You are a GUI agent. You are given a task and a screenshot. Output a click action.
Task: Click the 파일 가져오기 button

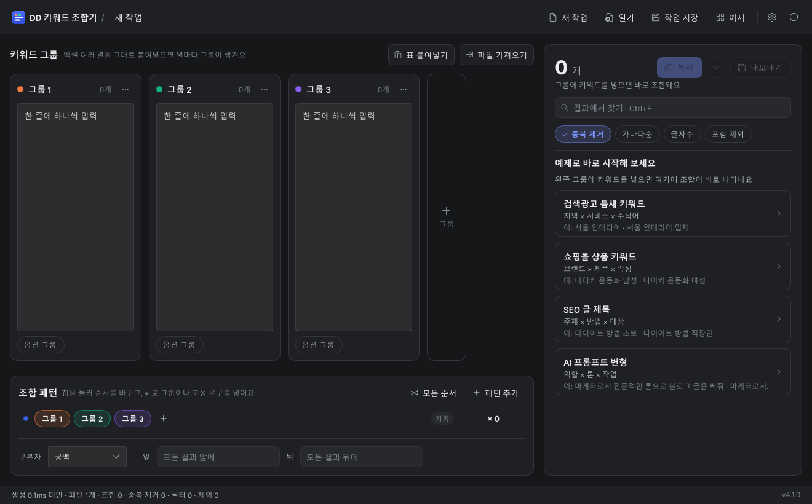[x=496, y=55]
